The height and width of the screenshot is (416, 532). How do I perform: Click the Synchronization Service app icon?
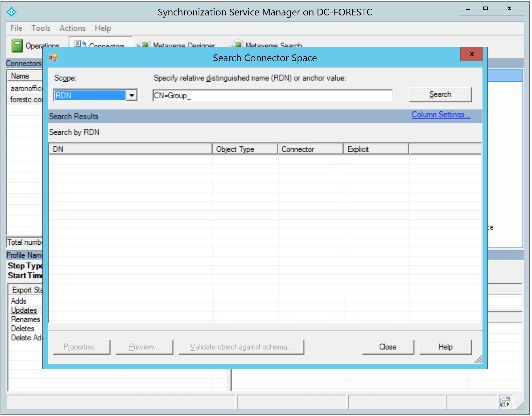[x=12, y=12]
